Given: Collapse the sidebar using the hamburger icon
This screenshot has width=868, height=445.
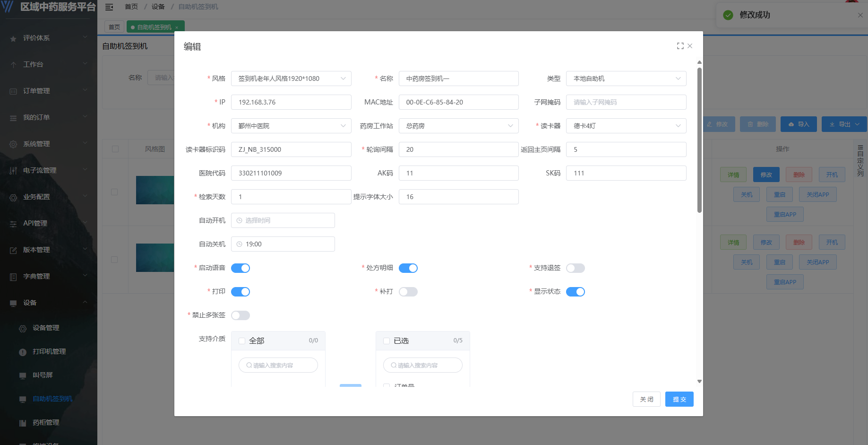Looking at the screenshot, I should click(x=109, y=7).
